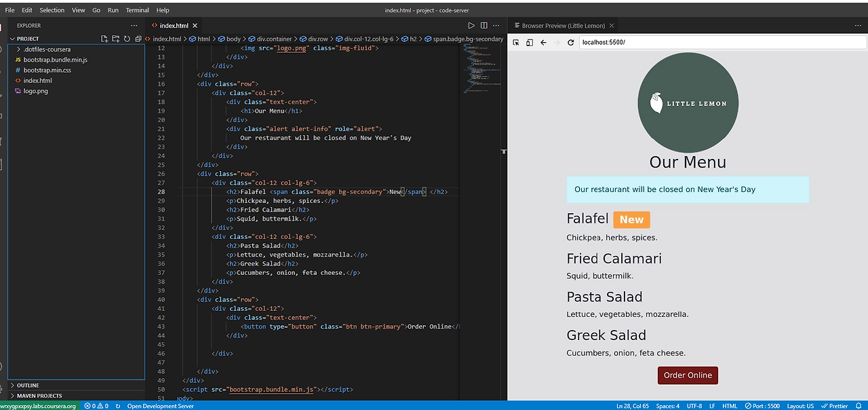Click the closed on New Year's Day alert
The width and height of the screenshot is (868, 410).
tap(688, 189)
